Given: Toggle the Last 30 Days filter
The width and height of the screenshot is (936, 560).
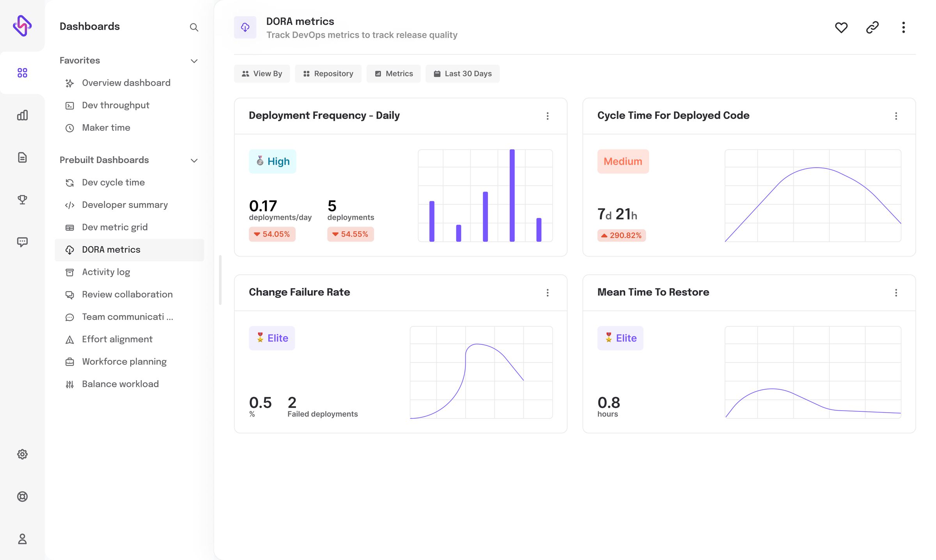Looking at the screenshot, I should click(463, 73).
